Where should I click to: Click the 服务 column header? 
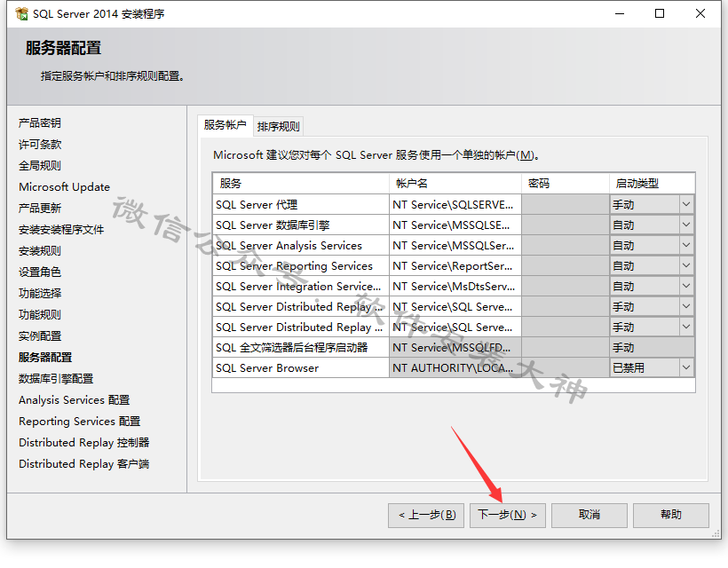pyautogui.click(x=301, y=184)
